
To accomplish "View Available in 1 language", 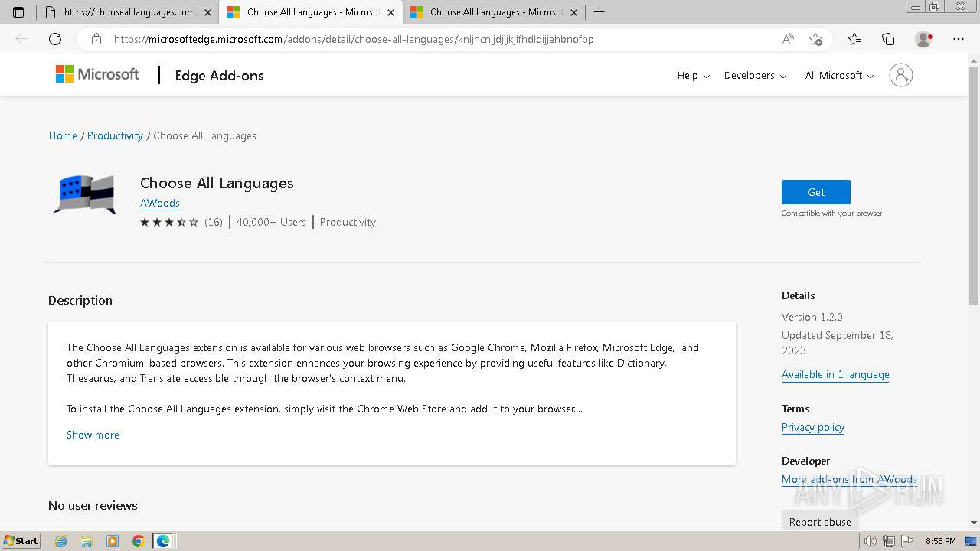I will [835, 374].
